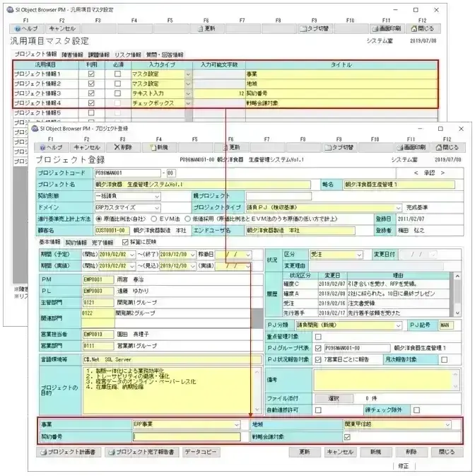Click 新規 F4 toolbar button in プロジェクト登録
Screen dimensions: 475x476
pos(159,148)
